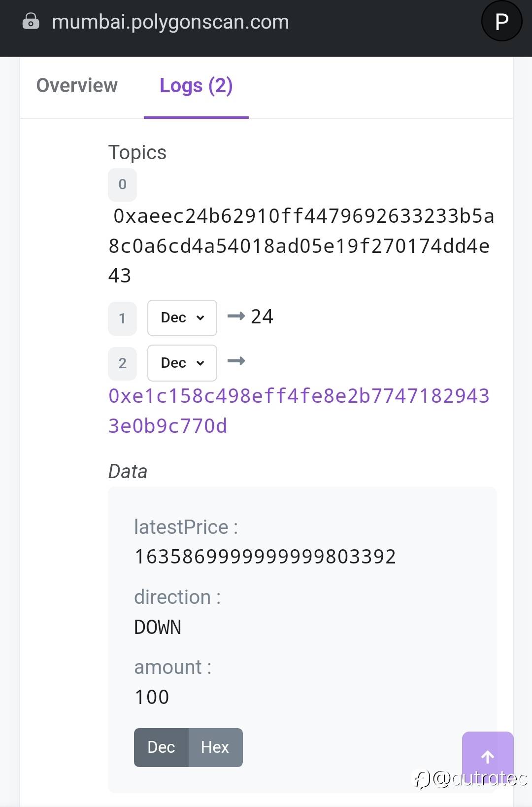
Task: Open the Dec dropdown for topic 2
Action: [182, 363]
